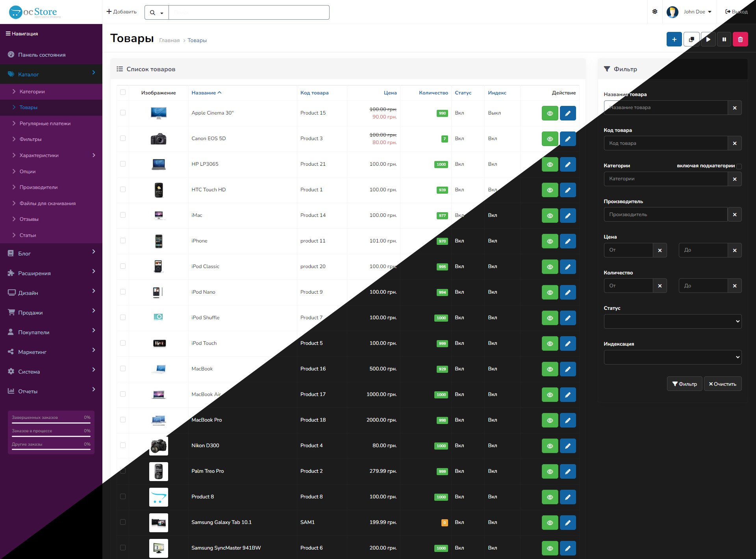756x559 pixels.
Task: View iPod Nano with green eye button
Action: tap(550, 292)
